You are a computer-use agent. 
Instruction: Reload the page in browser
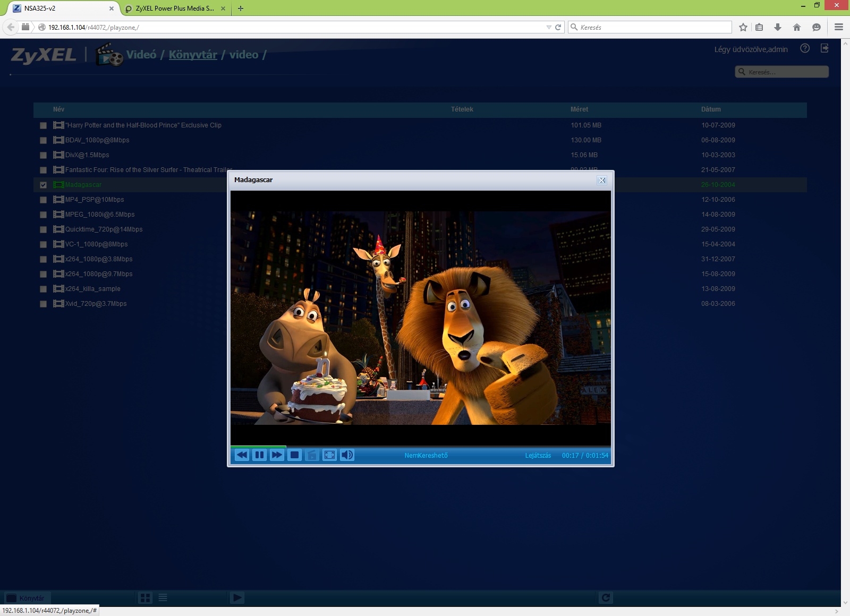pos(558,27)
